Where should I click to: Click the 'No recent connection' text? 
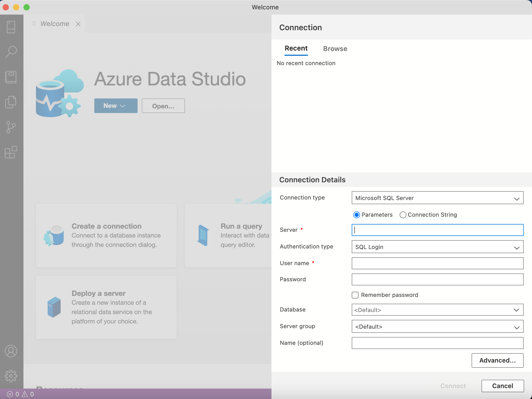coord(306,63)
